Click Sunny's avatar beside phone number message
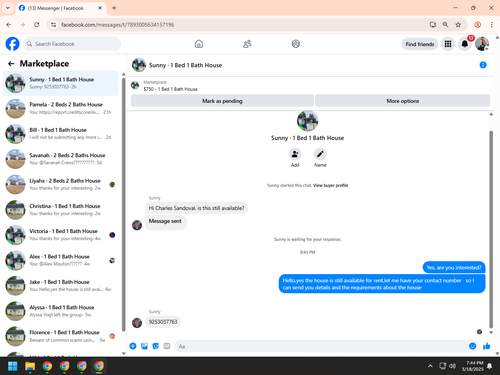This screenshot has width=500, height=375. point(137,323)
